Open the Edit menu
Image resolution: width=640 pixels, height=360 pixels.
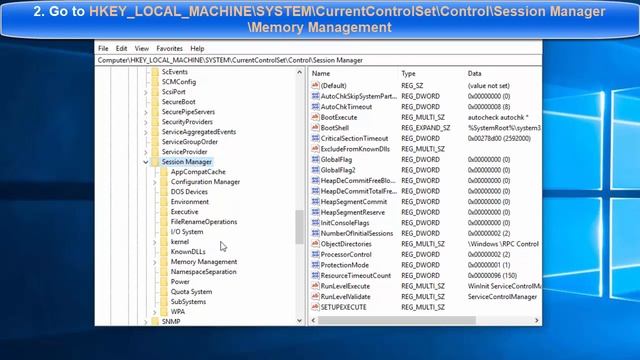click(x=121, y=48)
